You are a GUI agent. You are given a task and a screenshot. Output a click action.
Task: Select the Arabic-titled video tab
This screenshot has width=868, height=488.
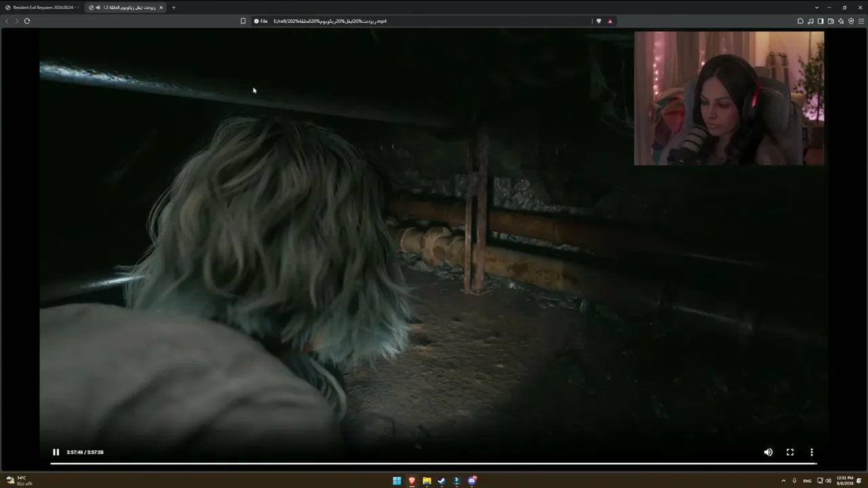click(127, 7)
